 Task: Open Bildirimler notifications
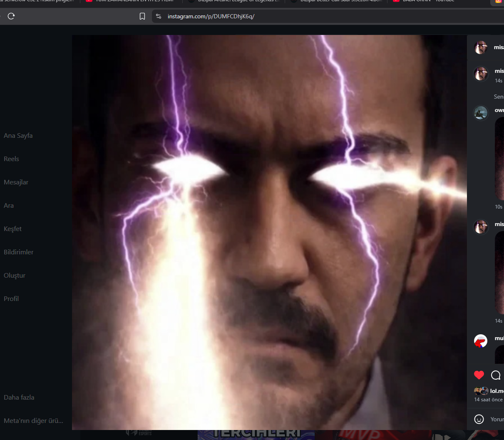coord(18,252)
